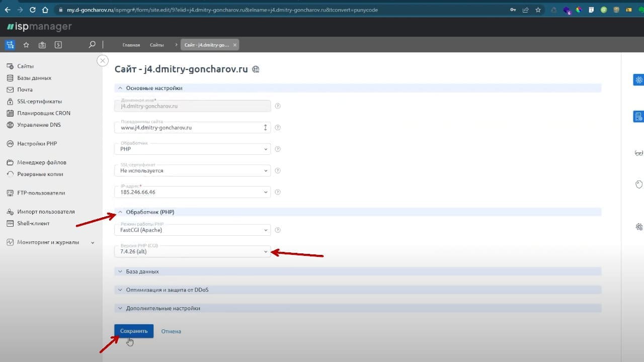
Task: Open Настройки PHP in sidebar
Action: click(37, 144)
